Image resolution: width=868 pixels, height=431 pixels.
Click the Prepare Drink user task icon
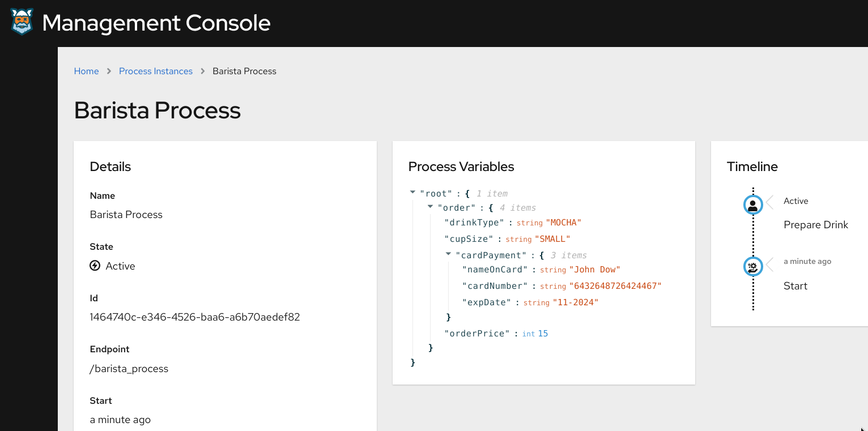click(x=753, y=205)
